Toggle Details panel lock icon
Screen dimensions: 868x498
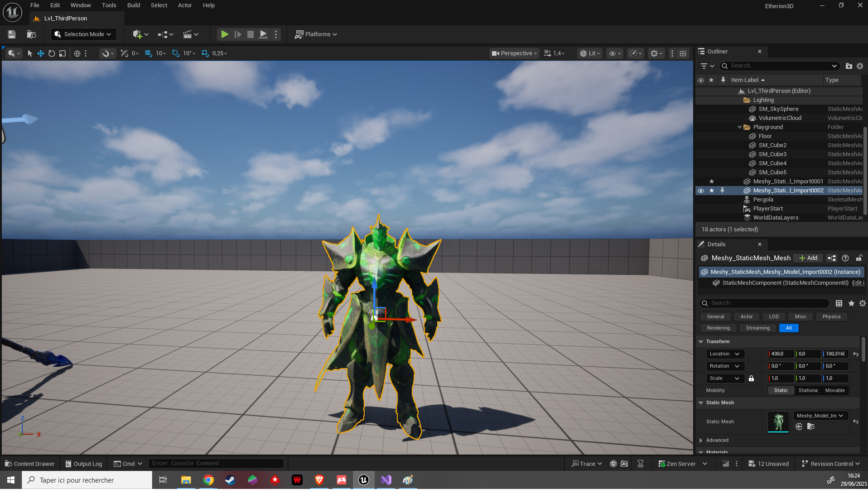pyautogui.click(x=859, y=258)
